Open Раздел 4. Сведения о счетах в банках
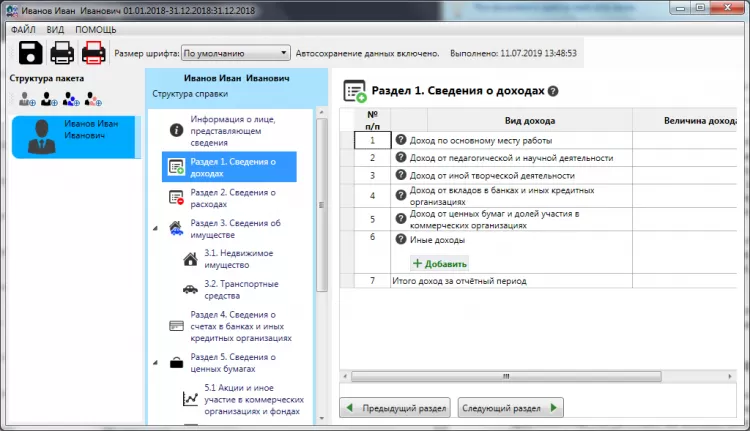Screen dimensions: 750x431 coord(241,326)
